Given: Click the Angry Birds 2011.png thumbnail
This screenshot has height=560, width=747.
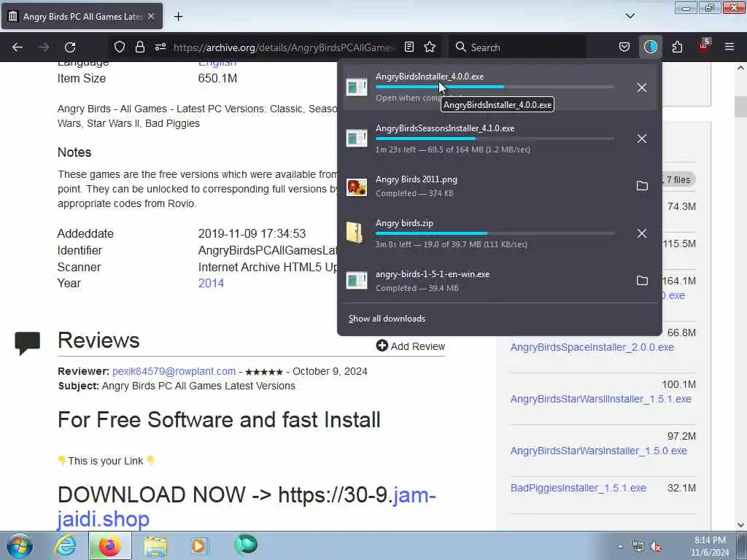Looking at the screenshot, I should pos(357,187).
